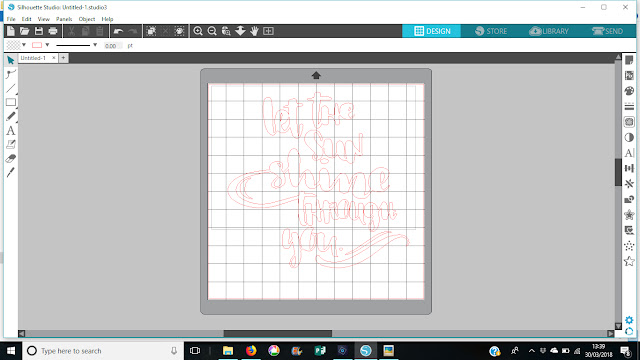Open Firefox from the taskbar
The image size is (640, 360).
click(251, 351)
